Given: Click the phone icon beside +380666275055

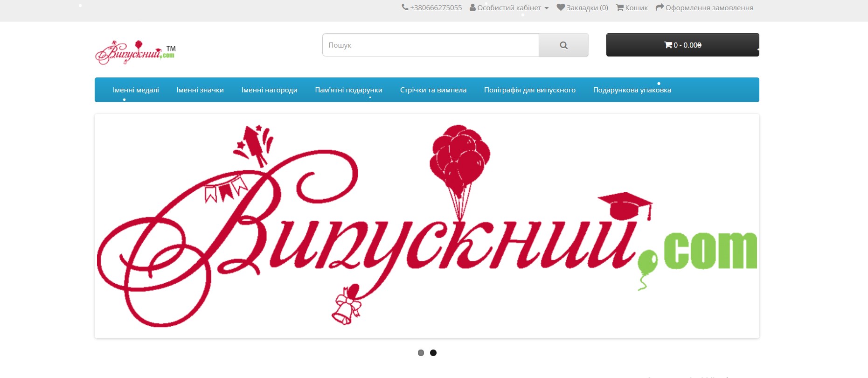Looking at the screenshot, I should click(405, 7).
